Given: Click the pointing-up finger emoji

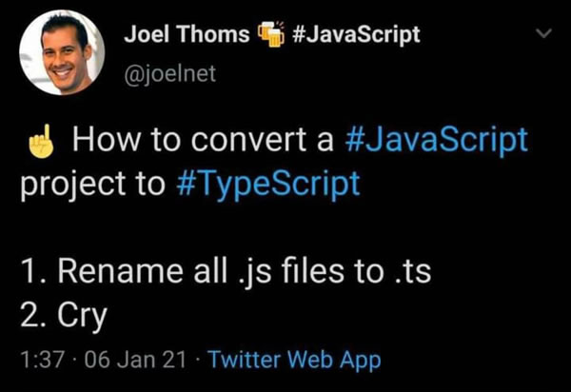Looking at the screenshot, I should tap(41, 141).
